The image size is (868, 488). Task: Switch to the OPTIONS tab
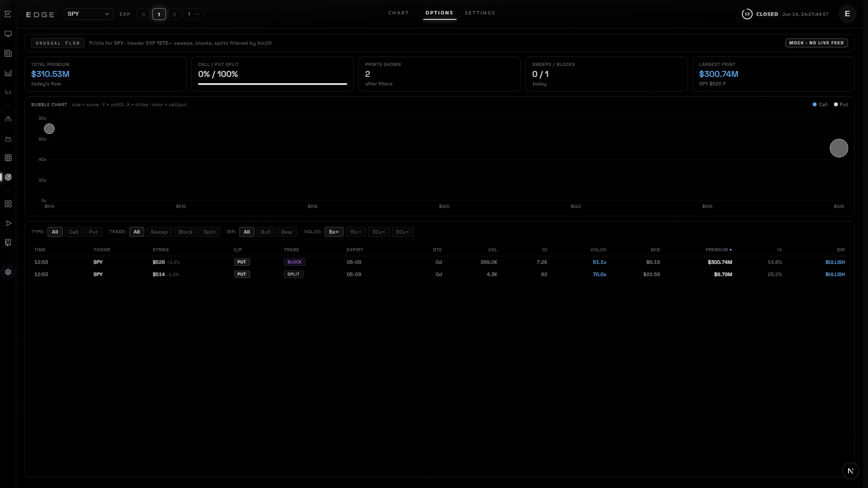point(439,13)
